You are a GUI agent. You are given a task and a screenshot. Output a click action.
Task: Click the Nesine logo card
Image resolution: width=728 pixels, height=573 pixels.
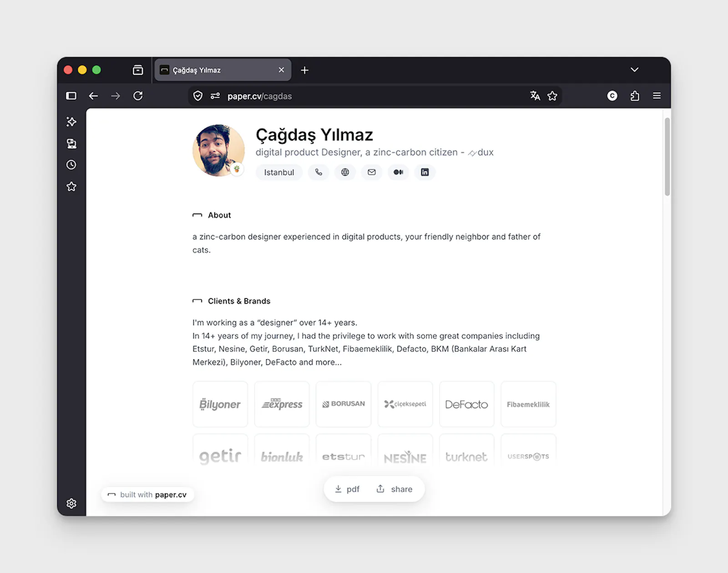405,450
